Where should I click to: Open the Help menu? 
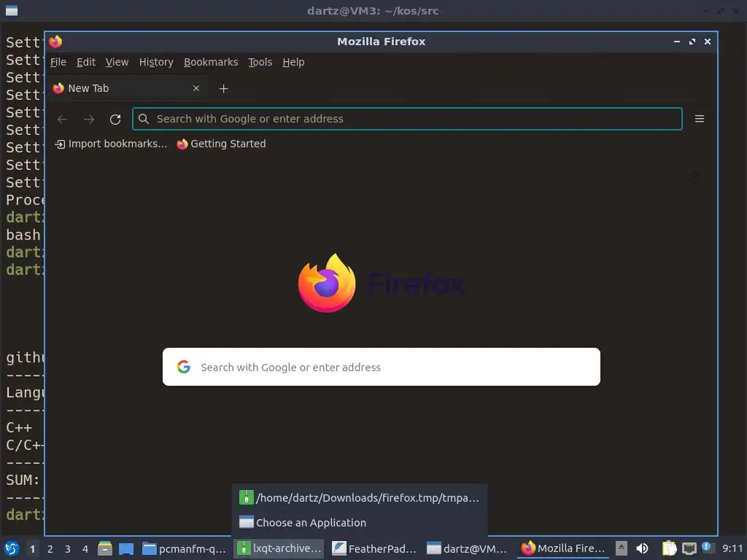point(293,63)
